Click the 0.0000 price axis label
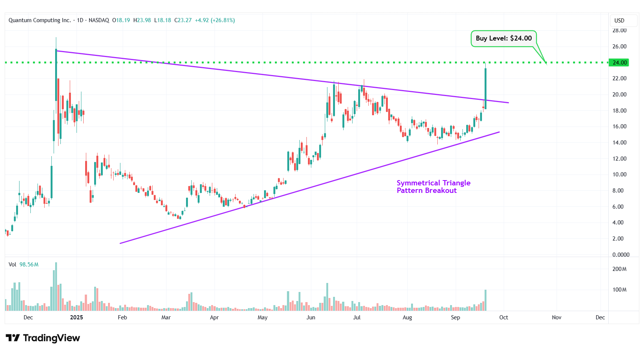 (621, 255)
